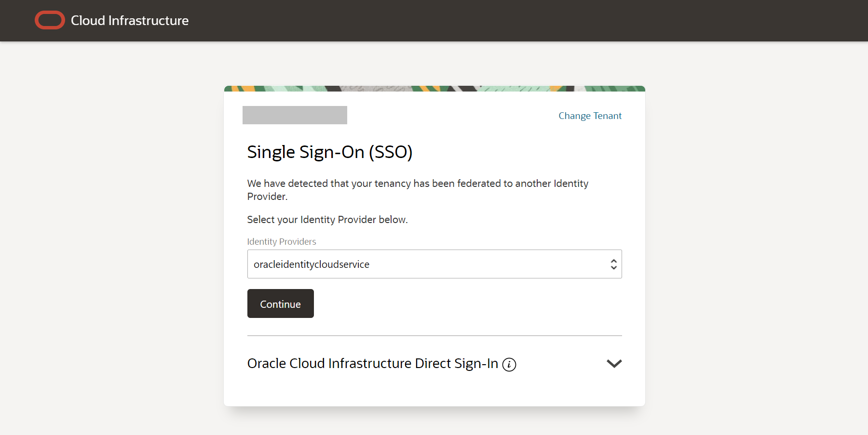Click the Cloud Infrastructure header title

point(129,21)
